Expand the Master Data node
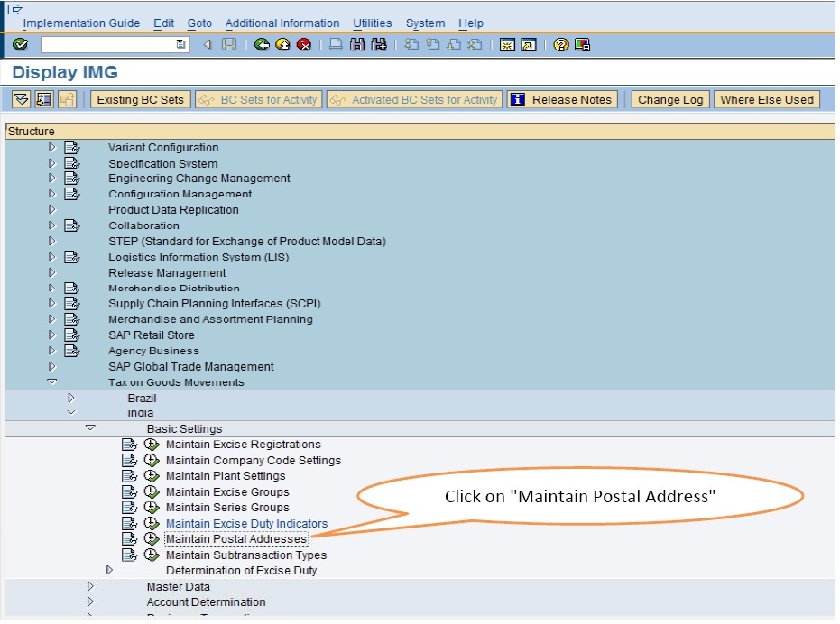This screenshot has height=624, width=840. click(x=90, y=586)
